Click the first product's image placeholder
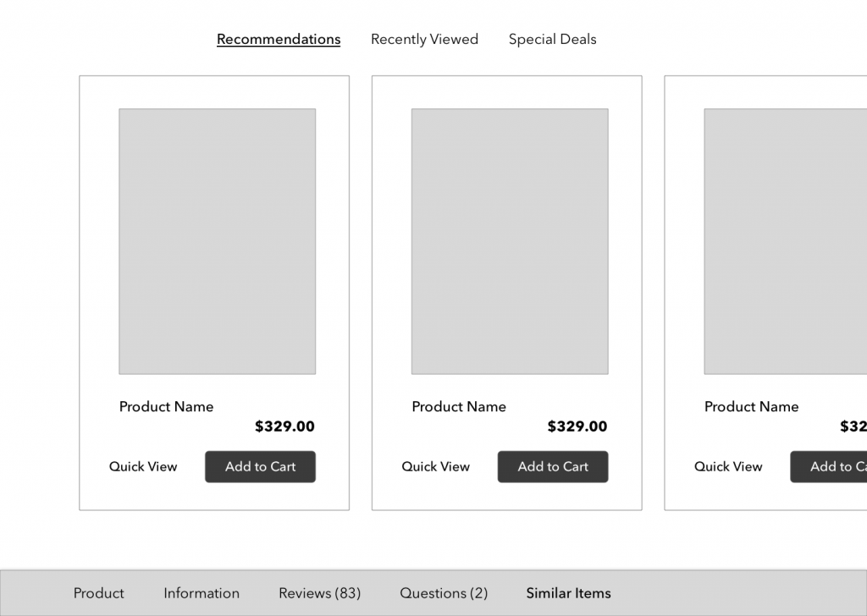This screenshot has width=867, height=616. 217,241
